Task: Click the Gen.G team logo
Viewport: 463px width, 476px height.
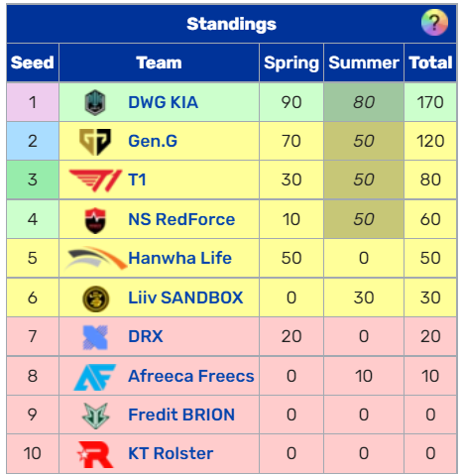Action: [x=95, y=142]
